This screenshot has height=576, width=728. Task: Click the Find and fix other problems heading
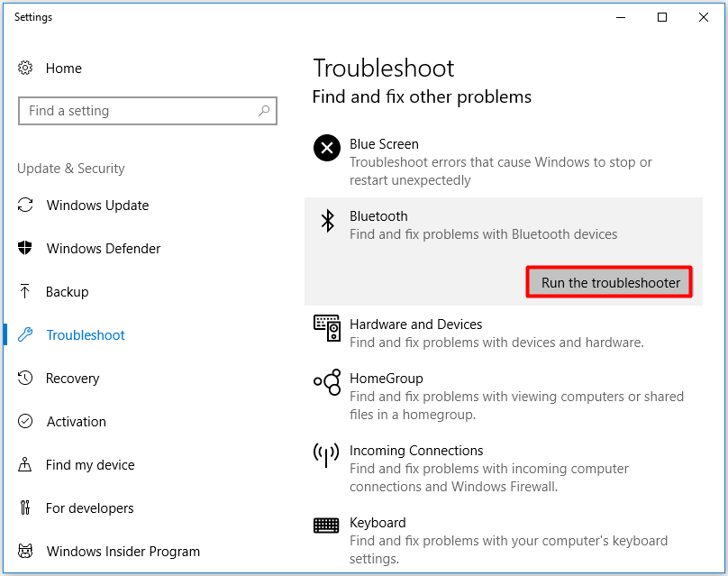tap(422, 97)
